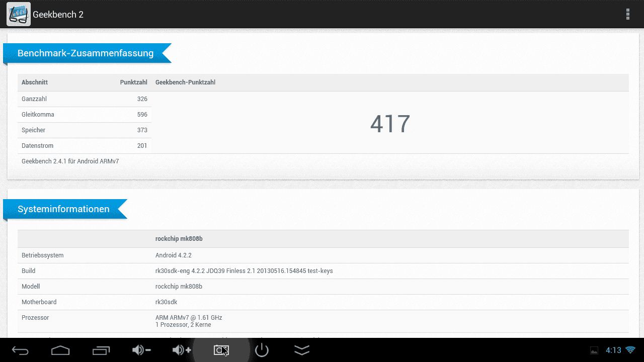
Task: Tap the Ganzzahl score 326
Action: click(x=142, y=99)
